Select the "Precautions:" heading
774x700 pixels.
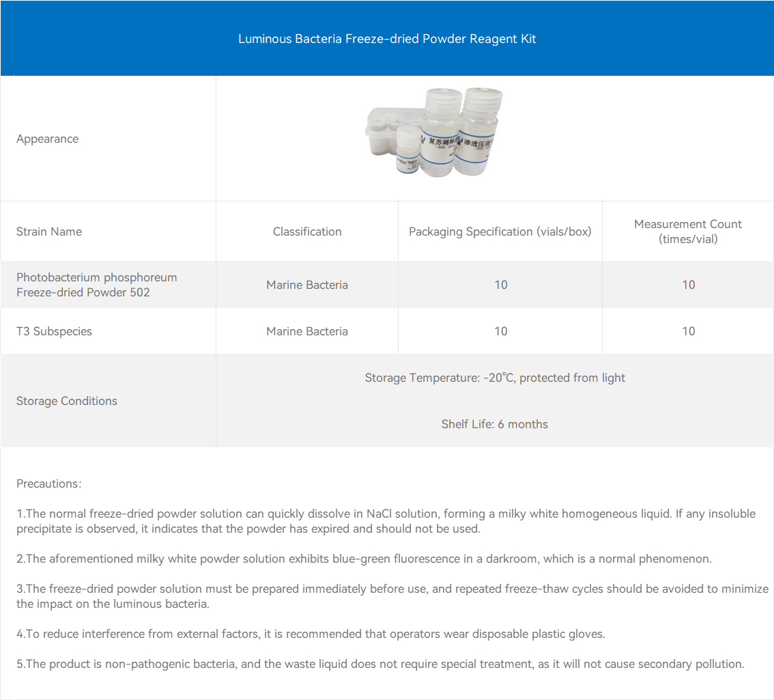(x=49, y=484)
